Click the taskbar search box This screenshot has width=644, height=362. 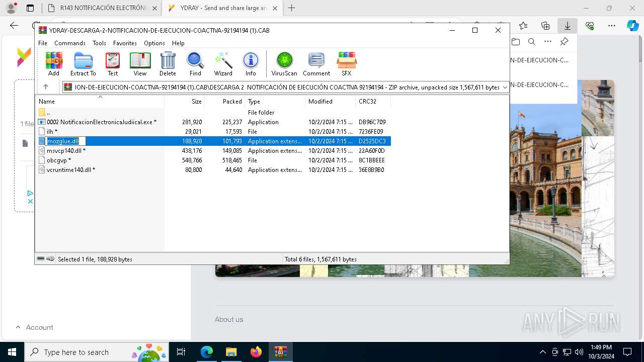pyautogui.click(x=96, y=352)
